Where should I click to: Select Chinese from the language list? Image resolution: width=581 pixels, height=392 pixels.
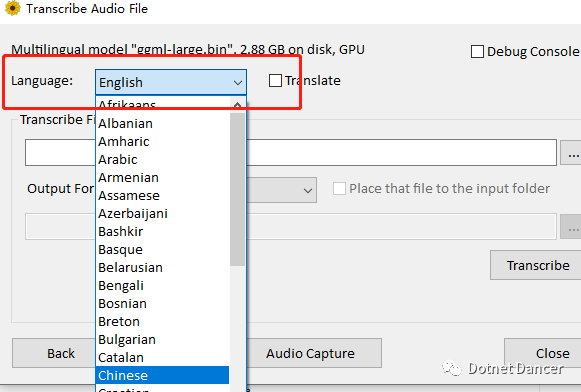tap(162, 375)
